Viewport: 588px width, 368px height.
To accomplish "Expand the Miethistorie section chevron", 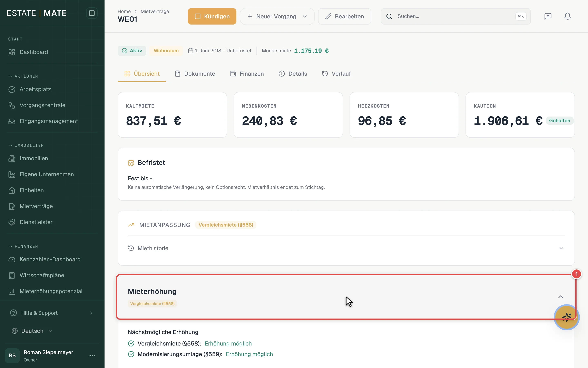I will (x=561, y=248).
